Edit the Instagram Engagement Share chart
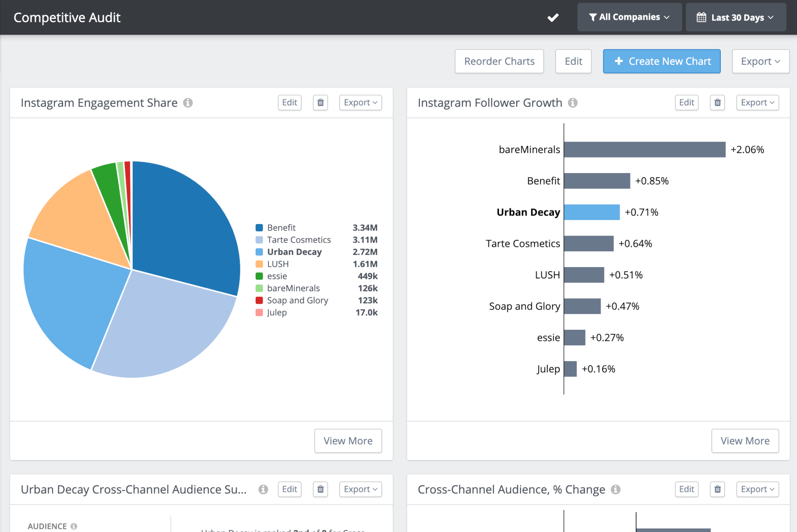This screenshot has height=532, width=797. (x=290, y=103)
